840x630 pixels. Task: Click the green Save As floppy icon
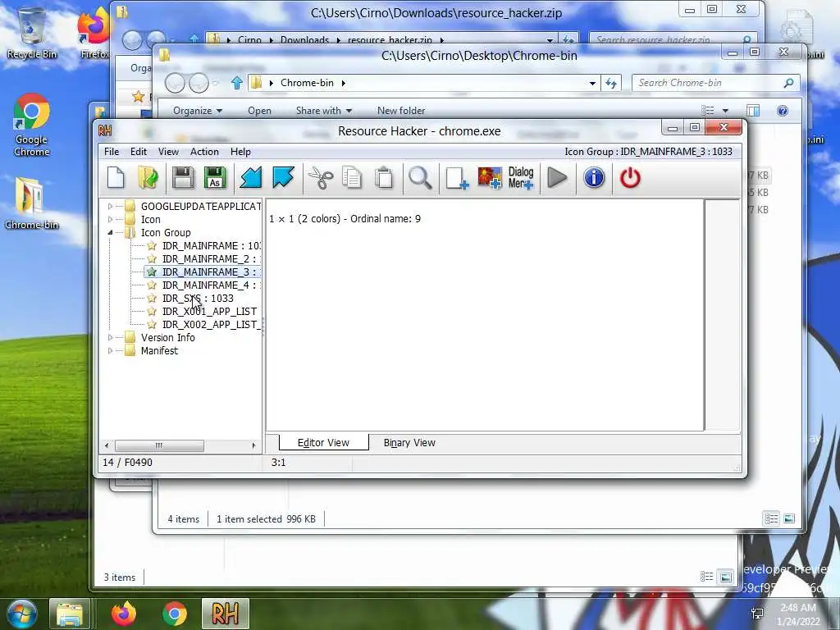pyautogui.click(x=215, y=178)
